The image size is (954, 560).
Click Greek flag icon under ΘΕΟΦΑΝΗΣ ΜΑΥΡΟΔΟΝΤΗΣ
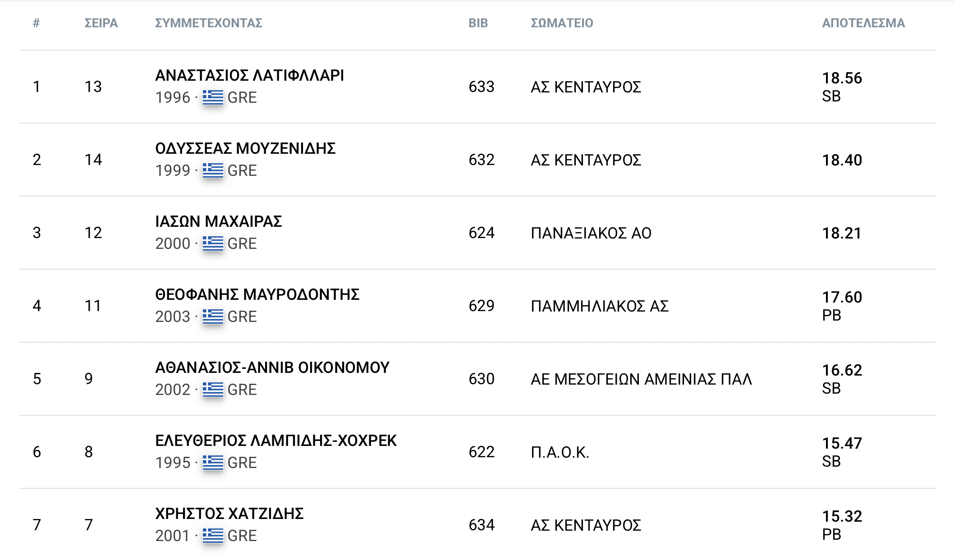213,316
